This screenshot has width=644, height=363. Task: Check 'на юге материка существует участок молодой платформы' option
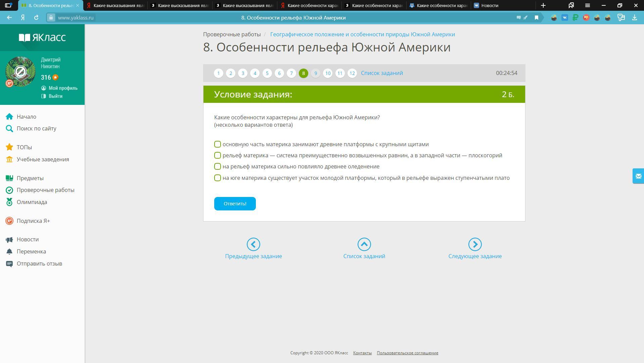click(218, 178)
